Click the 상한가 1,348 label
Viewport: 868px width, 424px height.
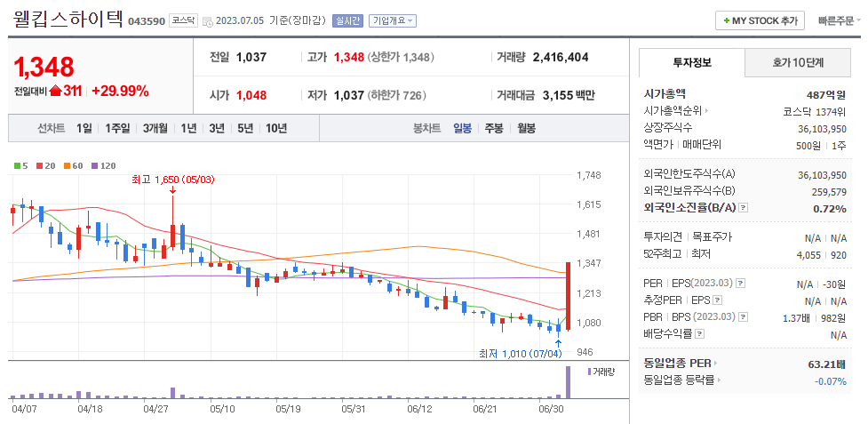400,57
